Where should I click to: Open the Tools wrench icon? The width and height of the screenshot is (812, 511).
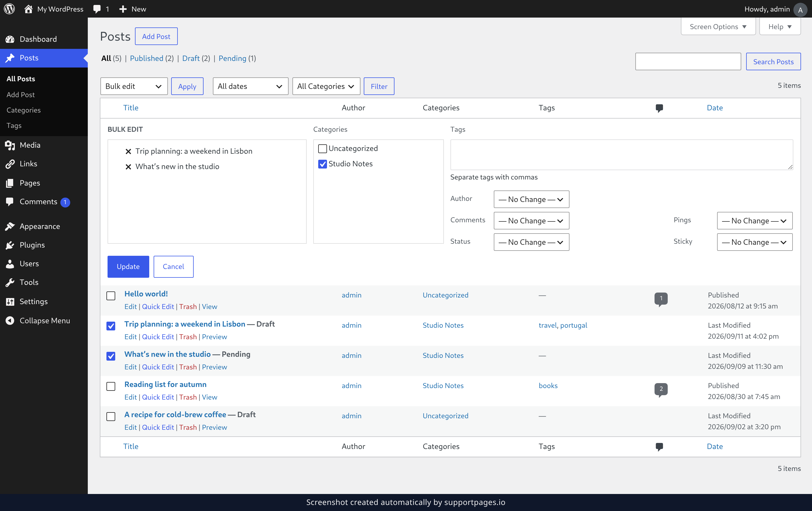coord(10,282)
